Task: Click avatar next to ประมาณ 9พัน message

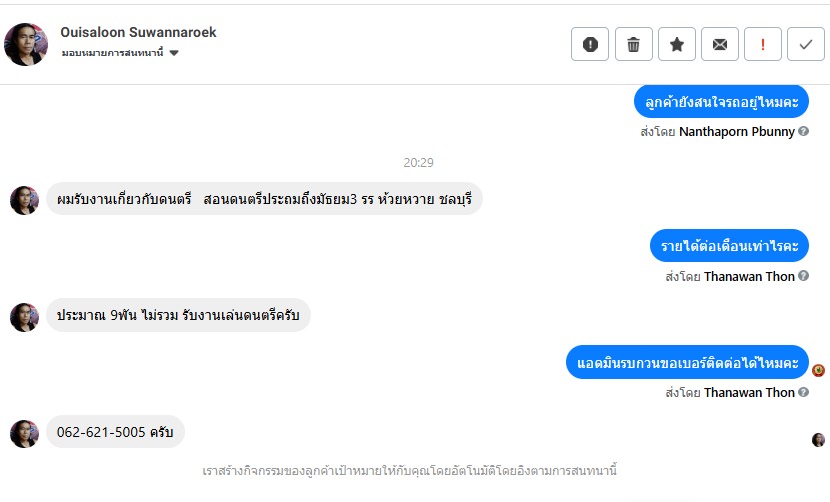Action: click(x=24, y=316)
